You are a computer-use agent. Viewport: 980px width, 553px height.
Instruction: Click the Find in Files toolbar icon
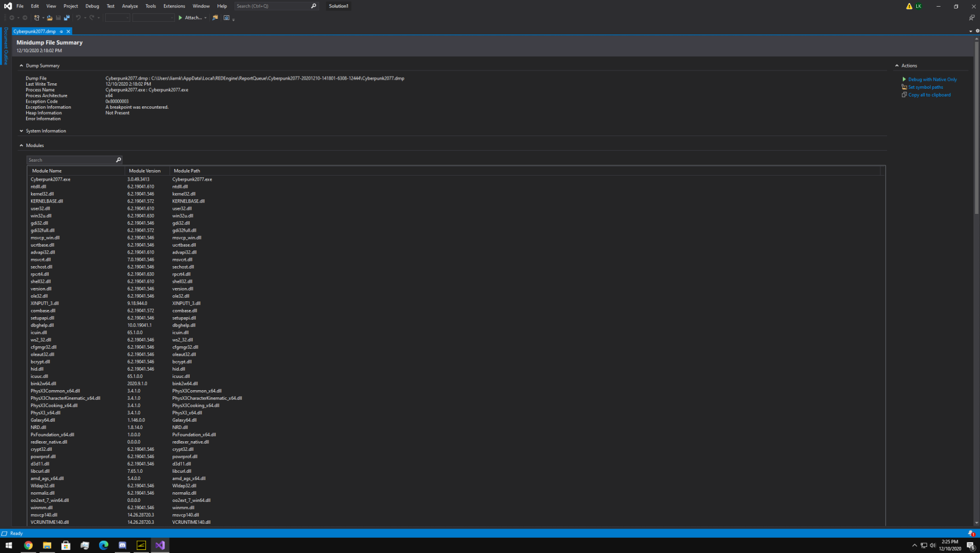[215, 18]
